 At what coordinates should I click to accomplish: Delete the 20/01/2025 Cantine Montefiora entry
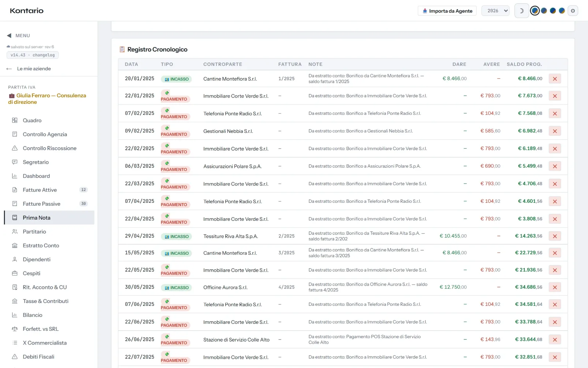555,79
